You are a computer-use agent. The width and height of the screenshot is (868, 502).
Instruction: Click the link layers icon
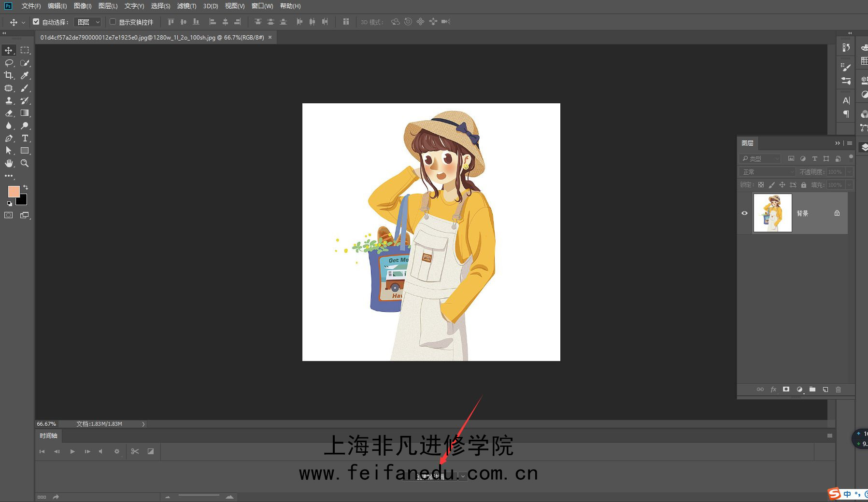coord(760,389)
